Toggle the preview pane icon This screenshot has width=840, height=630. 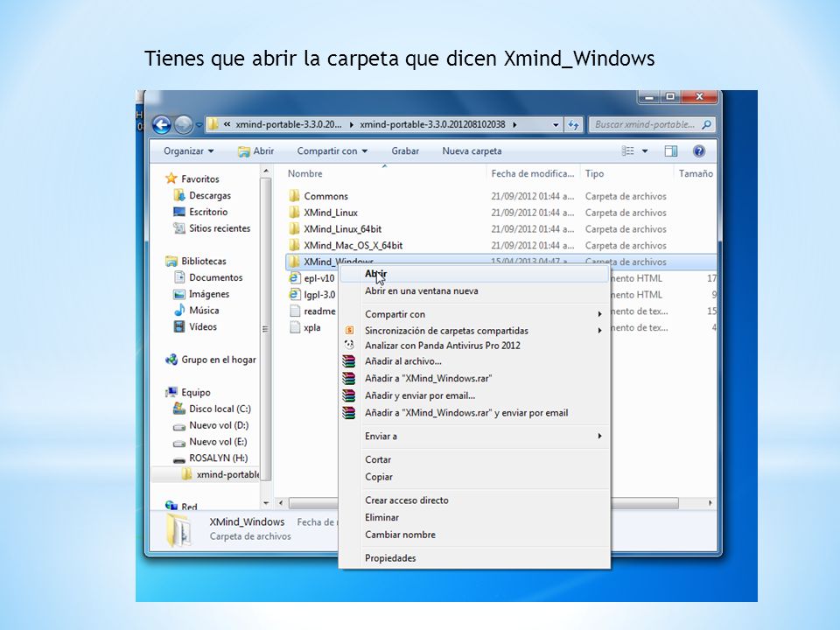pyautogui.click(x=671, y=151)
